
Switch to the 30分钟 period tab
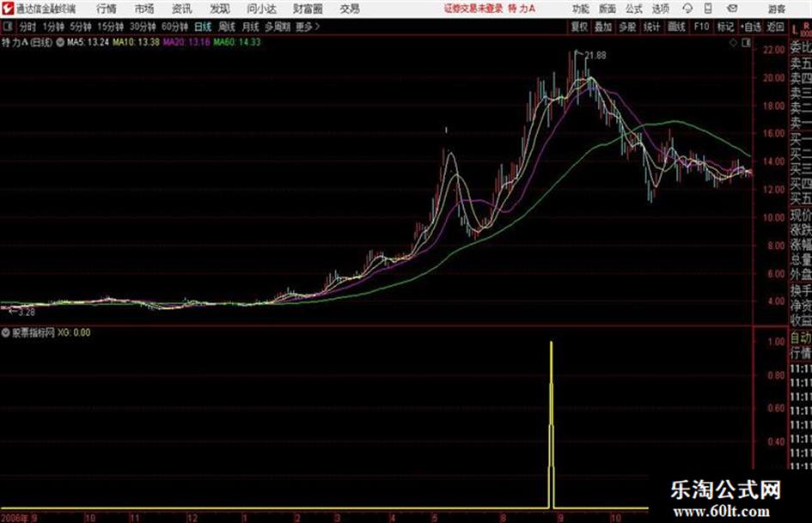pos(143,27)
